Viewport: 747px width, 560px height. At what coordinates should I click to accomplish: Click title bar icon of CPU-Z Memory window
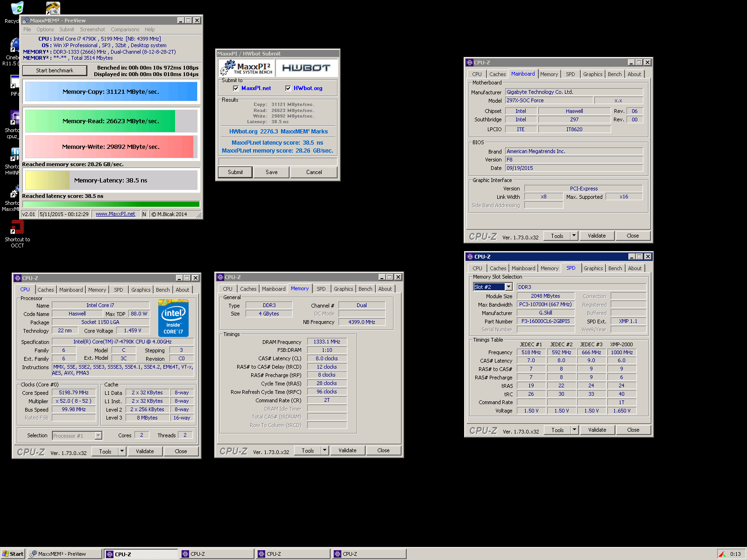point(220,277)
